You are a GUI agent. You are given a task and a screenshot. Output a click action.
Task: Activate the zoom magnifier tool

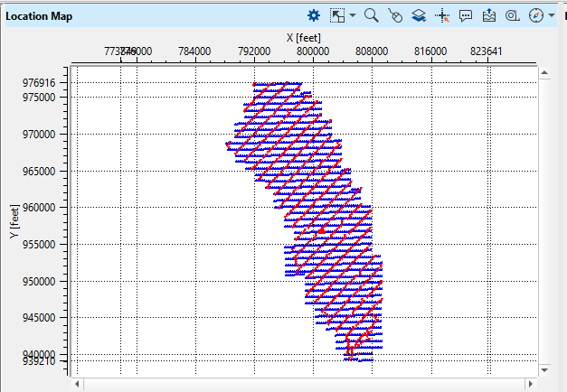tap(371, 15)
